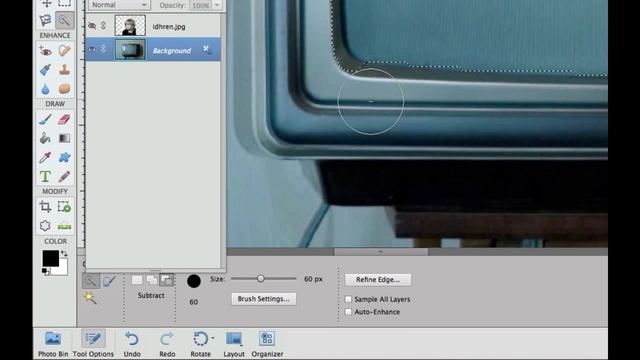Toggle link icon on idhren.jpg layer
640x360 pixels.
104,26
